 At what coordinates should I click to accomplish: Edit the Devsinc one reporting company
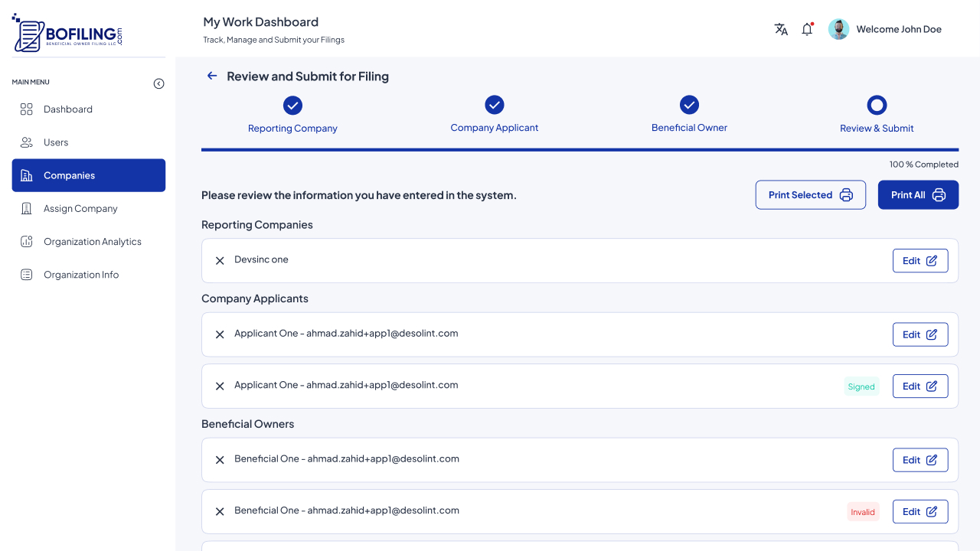(x=920, y=261)
